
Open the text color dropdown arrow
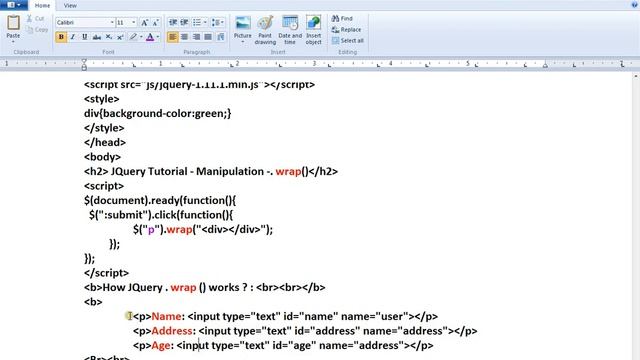click(158, 37)
